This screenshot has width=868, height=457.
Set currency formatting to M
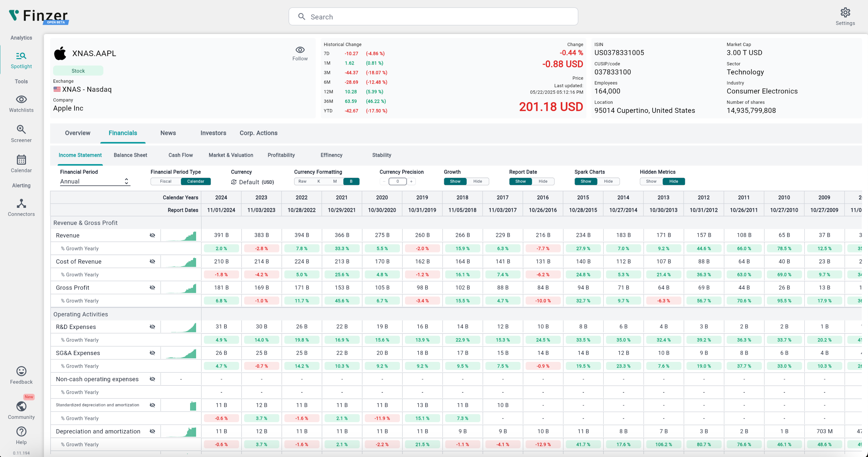pyautogui.click(x=335, y=181)
